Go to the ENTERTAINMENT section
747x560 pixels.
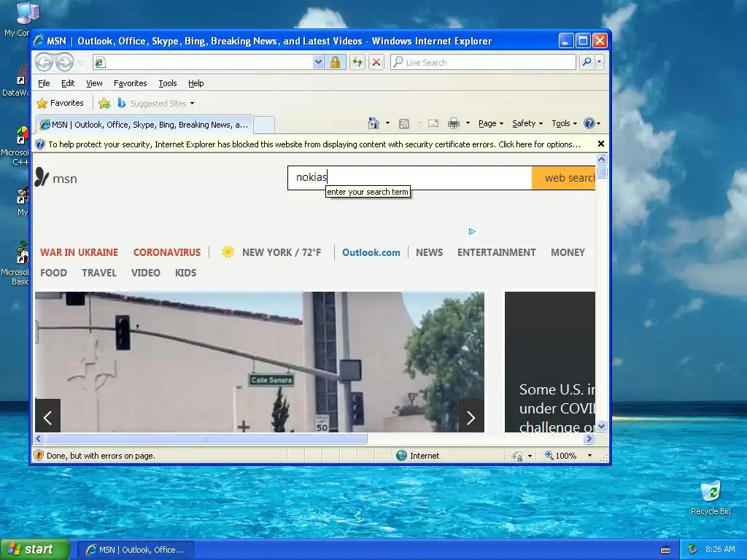coord(496,252)
